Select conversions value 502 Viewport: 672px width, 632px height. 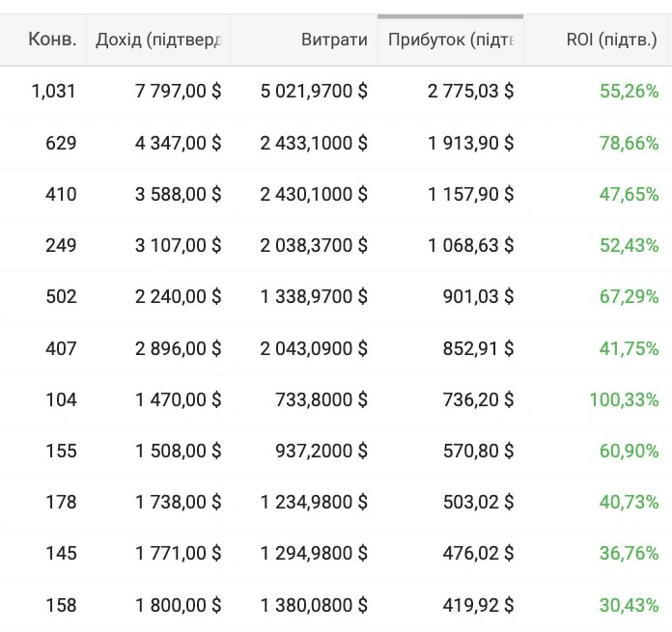click(x=61, y=297)
